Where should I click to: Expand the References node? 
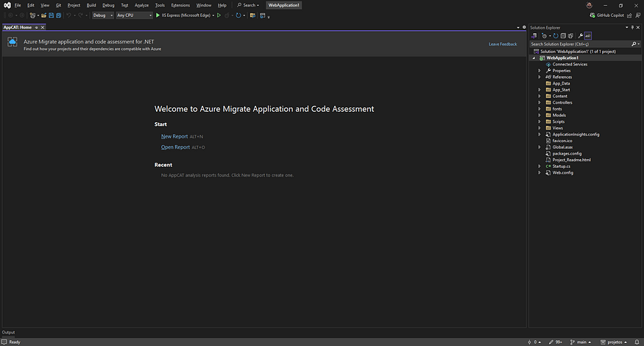click(539, 77)
